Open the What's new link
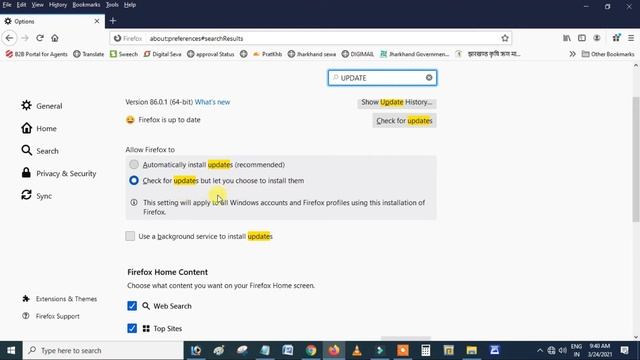This screenshot has height=360, width=640. point(212,102)
